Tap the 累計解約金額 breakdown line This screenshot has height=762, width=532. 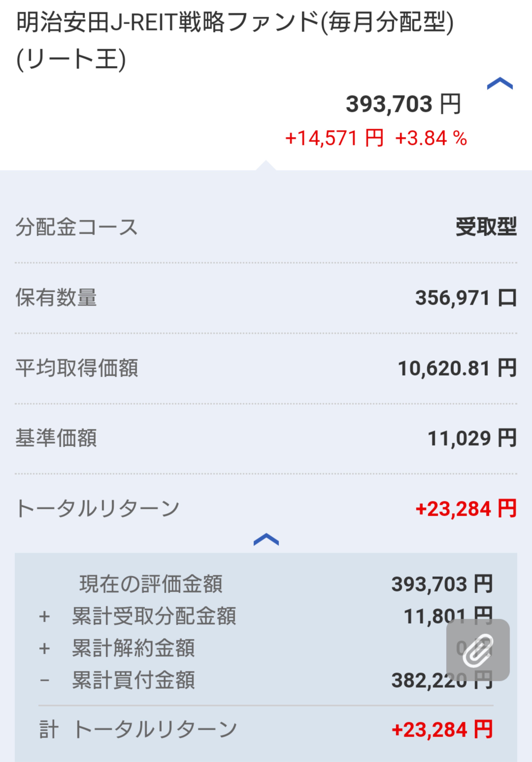pyautogui.click(x=133, y=648)
